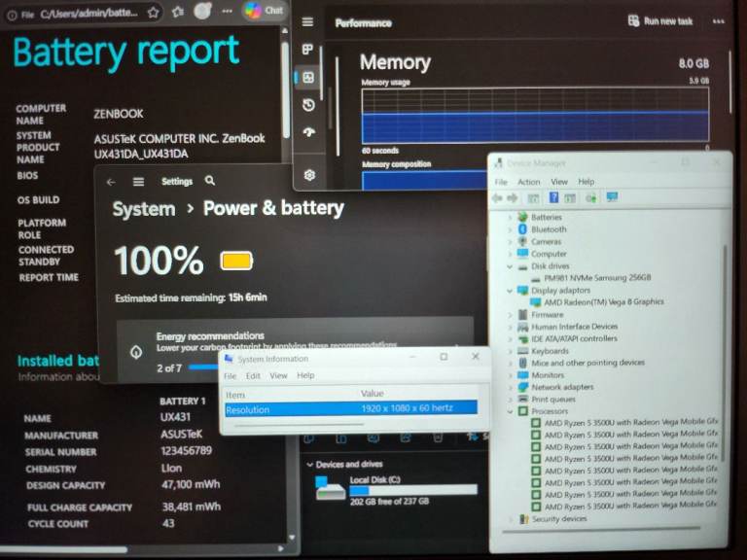This screenshot has height=560, width=747.
Task: Click Run new task in Task Manager
Action: tap(660, 21)
